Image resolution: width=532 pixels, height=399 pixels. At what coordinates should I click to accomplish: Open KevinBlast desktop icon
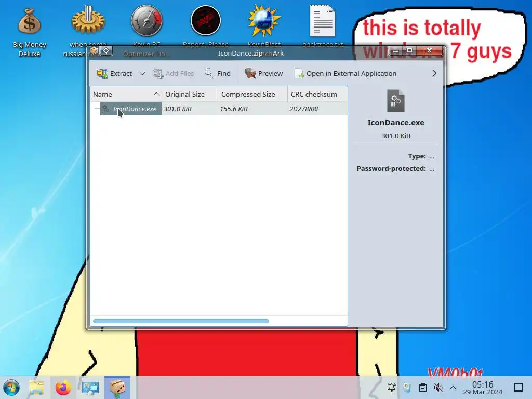pos(264,26)
